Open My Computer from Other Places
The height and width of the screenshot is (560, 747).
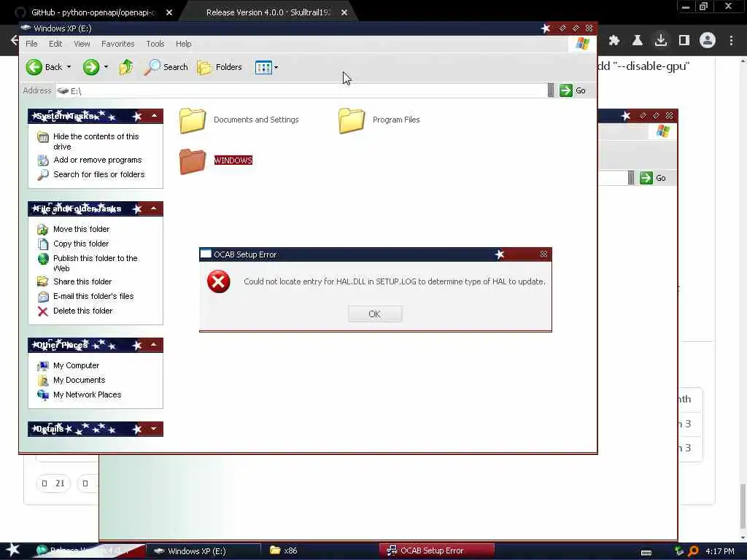[76, 366]
